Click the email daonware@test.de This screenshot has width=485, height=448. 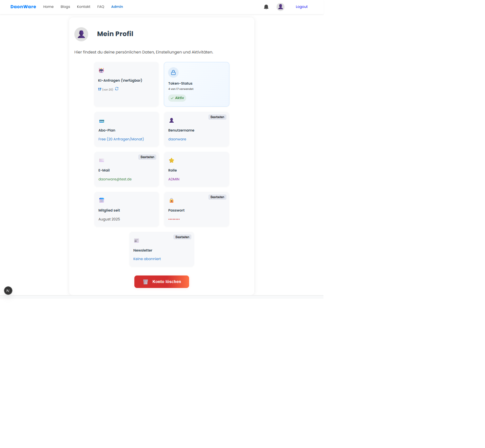pyautogui.click(x=115, y=179)
